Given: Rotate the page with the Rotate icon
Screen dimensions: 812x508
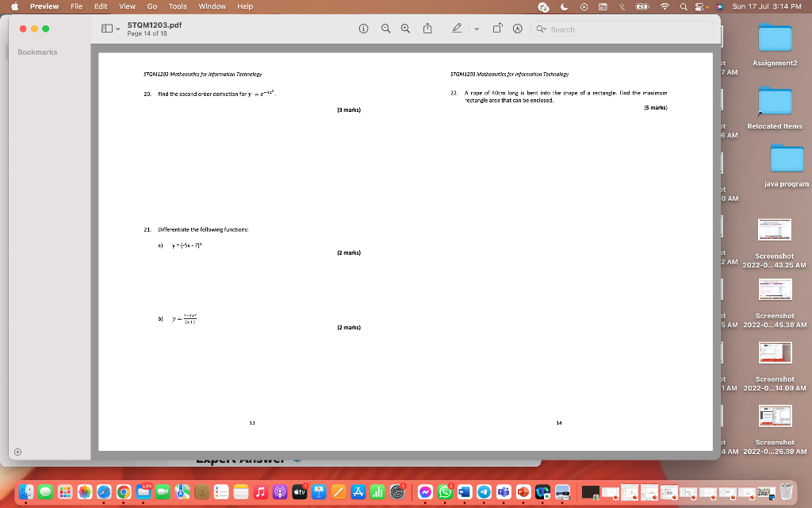Looking at the screenshot, I should pos(497,29).
